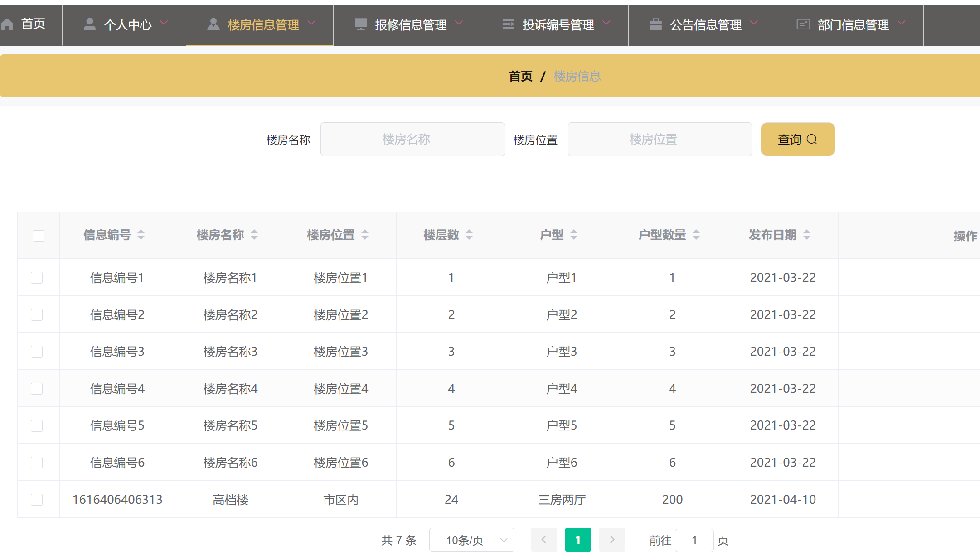
Task: Check the row 信息编号3 checkbox
Action: [37, 352]
